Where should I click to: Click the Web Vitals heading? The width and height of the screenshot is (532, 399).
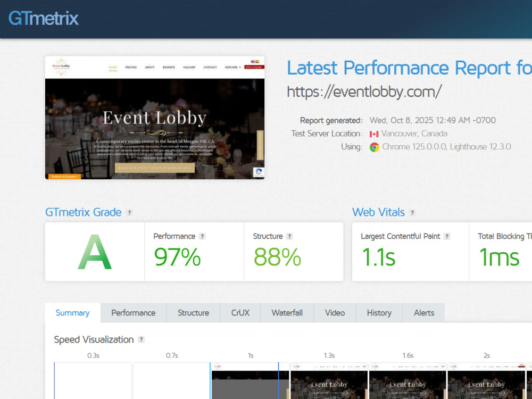tap(378, 212)
